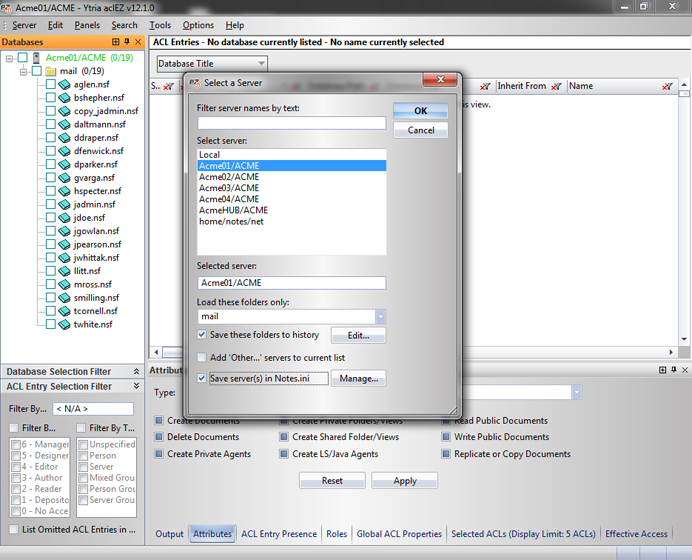Switch to the ACL Entry Presence tab
The image size is (692, 560).
point(279,534)
